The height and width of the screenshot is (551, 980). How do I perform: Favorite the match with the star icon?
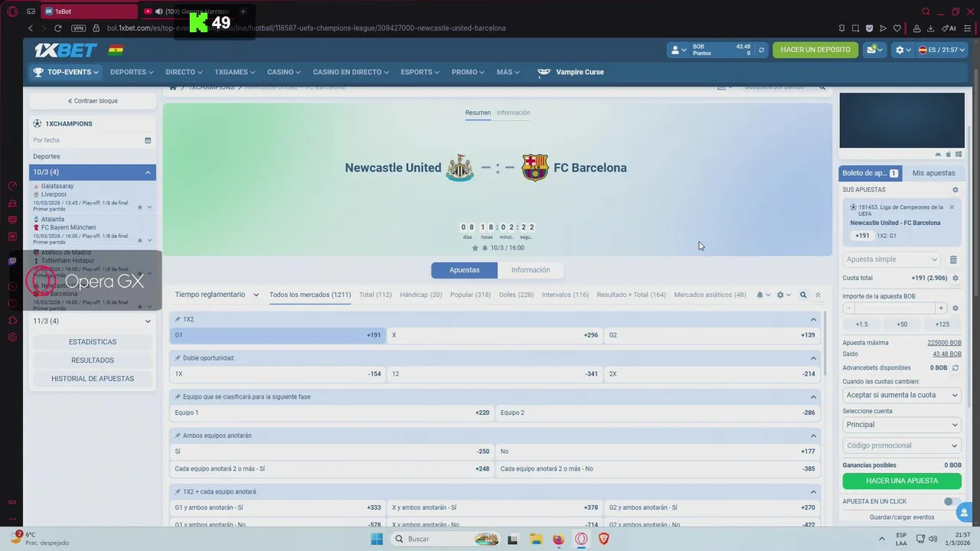475,248
